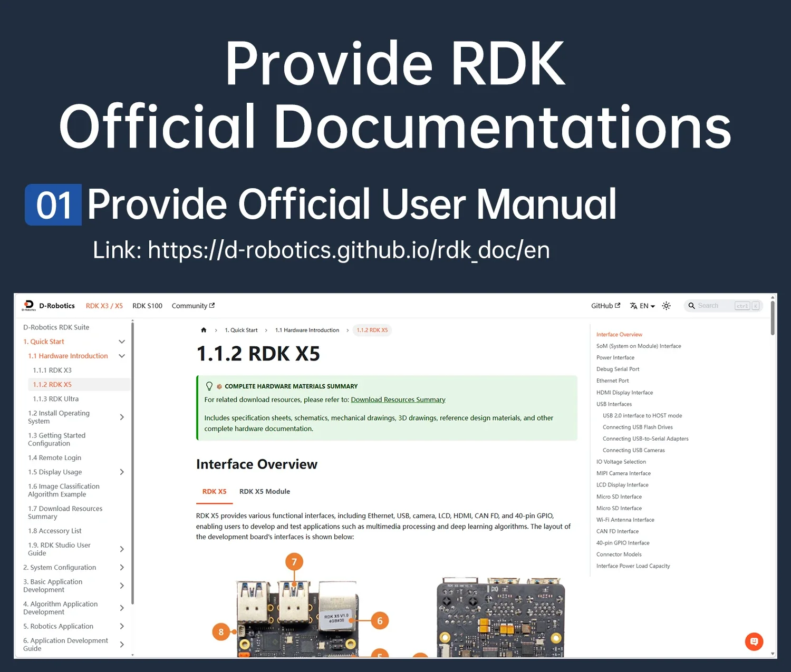Viewport: 791px width, 672px height.
Task: Open the RDK S100 navbar tab
Action: click(x=147, y=306)
